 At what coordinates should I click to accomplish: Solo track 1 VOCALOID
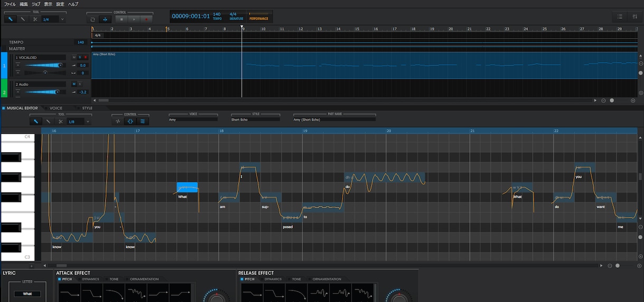click(x=80, y=57)
